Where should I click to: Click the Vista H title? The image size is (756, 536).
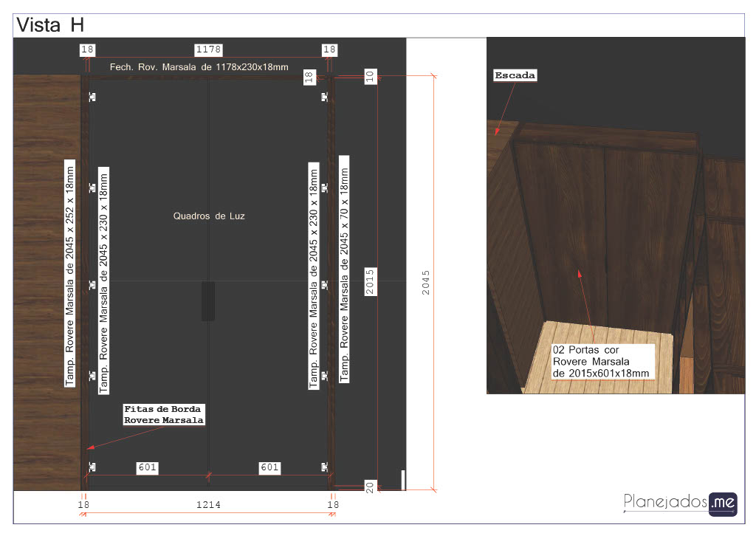(x=50, y=24)
